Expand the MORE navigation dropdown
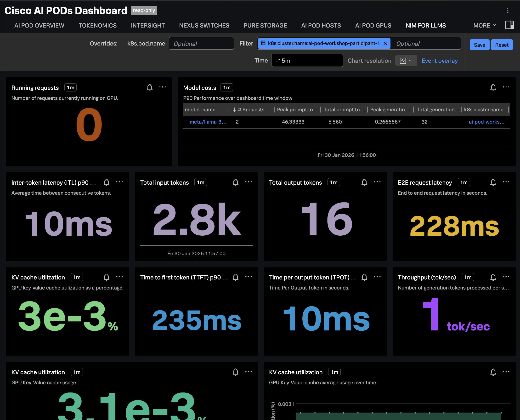The width and height of the screenshot is (520, 420). tap(484, 25)
